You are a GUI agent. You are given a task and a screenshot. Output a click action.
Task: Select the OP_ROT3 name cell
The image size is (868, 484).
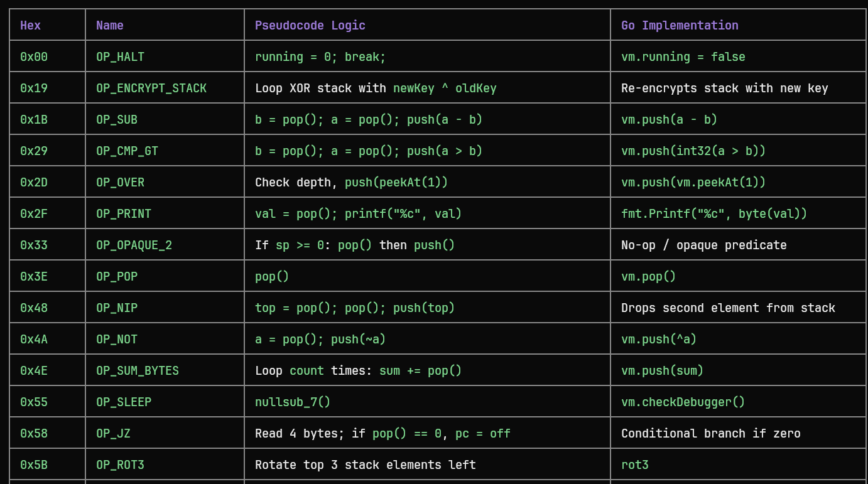(x=165, y=465)
